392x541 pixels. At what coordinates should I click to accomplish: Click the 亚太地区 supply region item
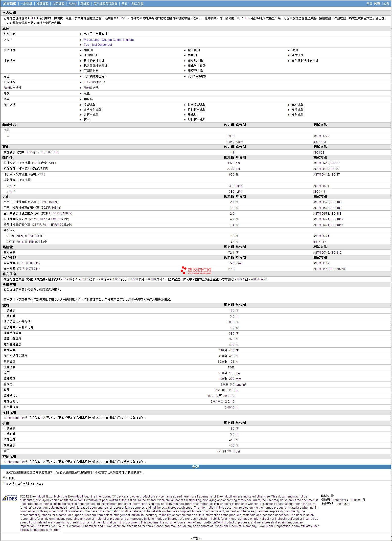(298, 55)
